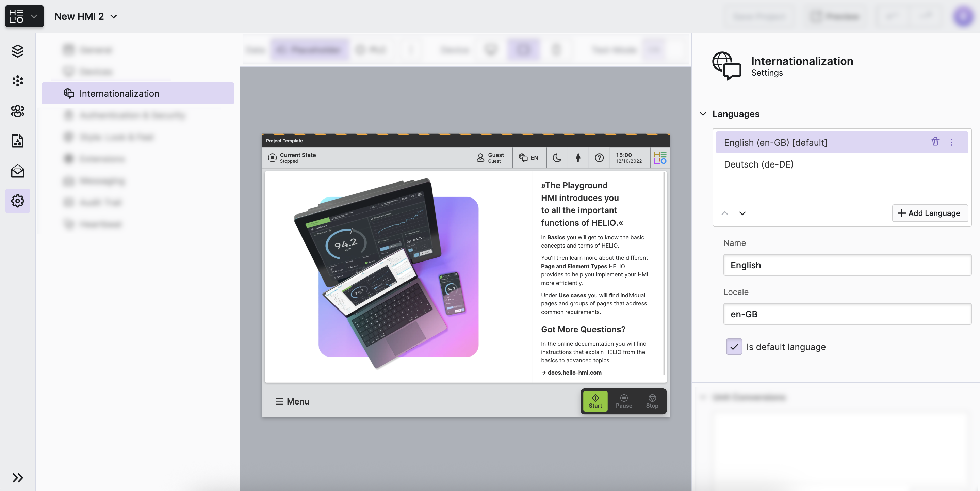Select Deutsch (de-DE) language entry

pyautogui.click(x=758, y=164)
